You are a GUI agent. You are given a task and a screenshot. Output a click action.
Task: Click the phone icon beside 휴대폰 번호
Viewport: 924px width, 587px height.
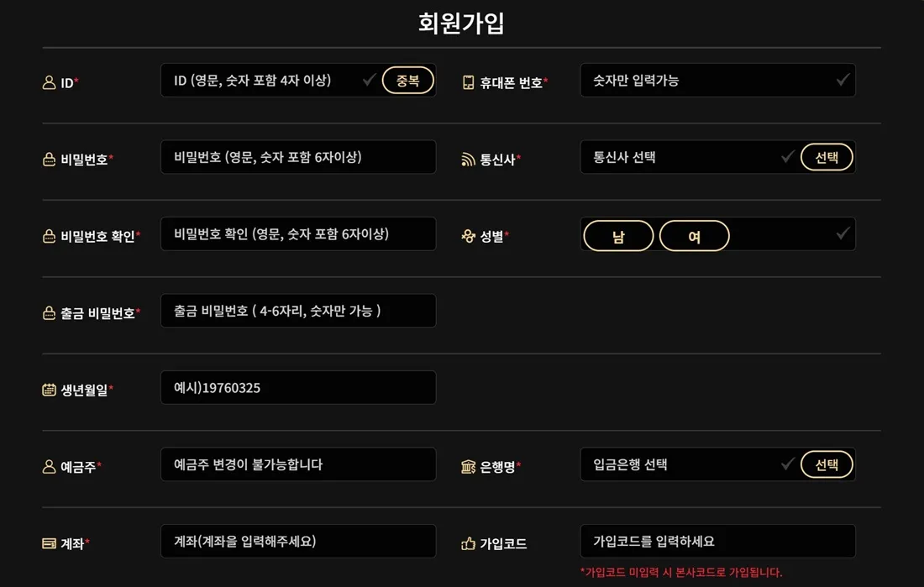click(x=469, y=83)
